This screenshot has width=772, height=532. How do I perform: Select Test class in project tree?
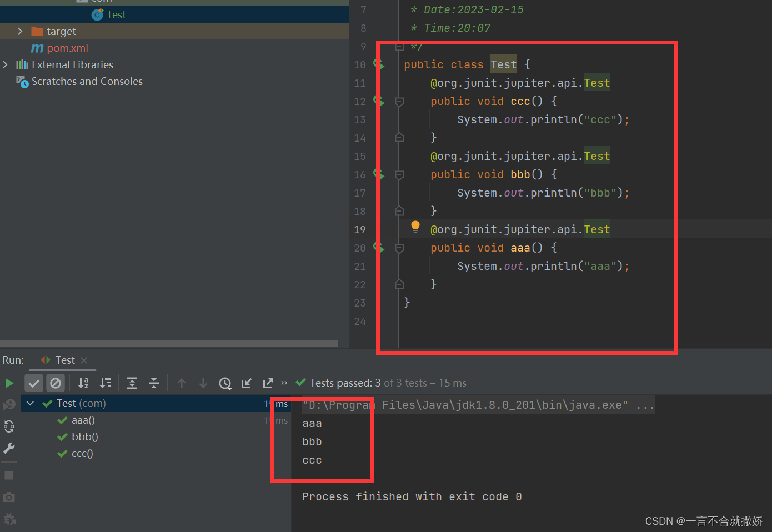pos(116,15)
